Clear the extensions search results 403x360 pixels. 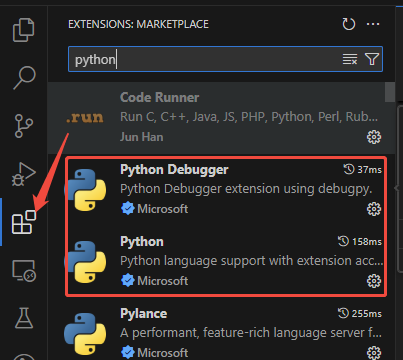(x=350, y=59)
